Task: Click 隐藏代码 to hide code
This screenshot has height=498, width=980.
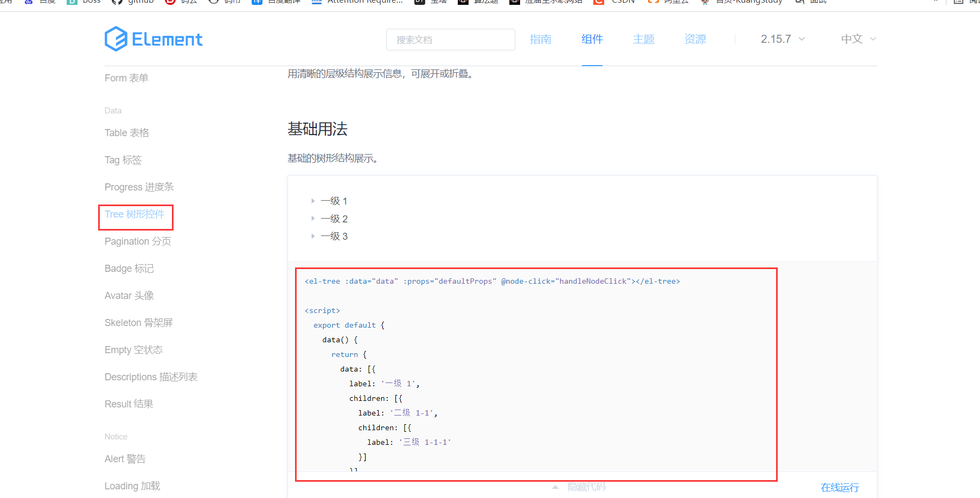Action: (586, 487)
